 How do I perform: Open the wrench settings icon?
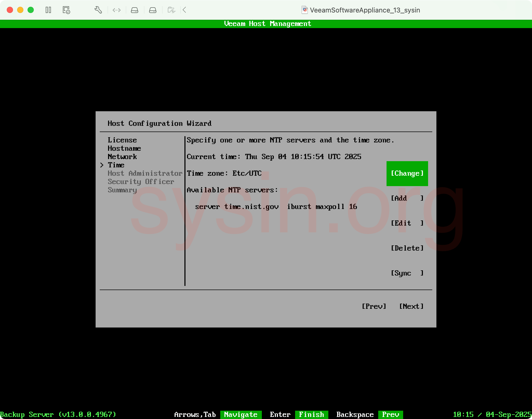point(98,10)
